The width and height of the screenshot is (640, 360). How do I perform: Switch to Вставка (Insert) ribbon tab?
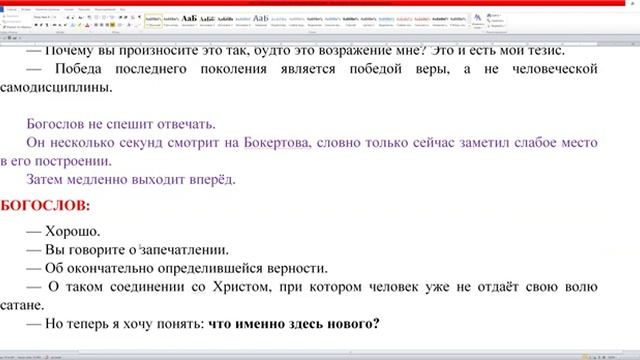coord(26,9)
